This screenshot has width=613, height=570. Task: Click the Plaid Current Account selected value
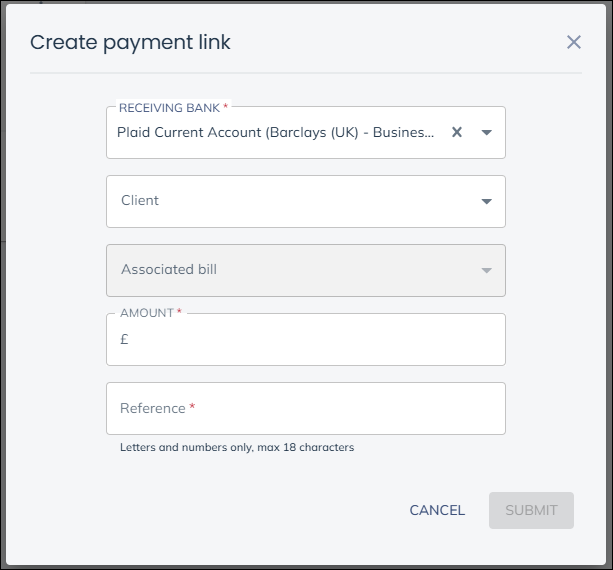(276, 132)
